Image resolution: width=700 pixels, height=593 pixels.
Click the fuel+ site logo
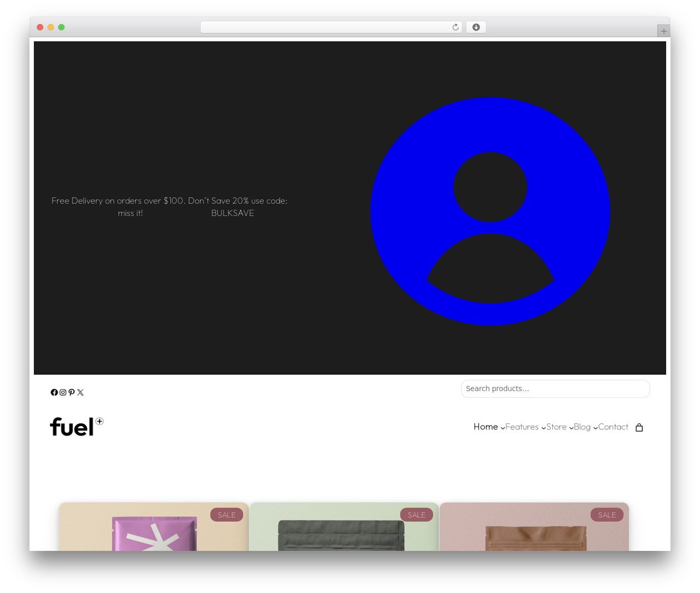pyautogui.click(x=77, y=427)
